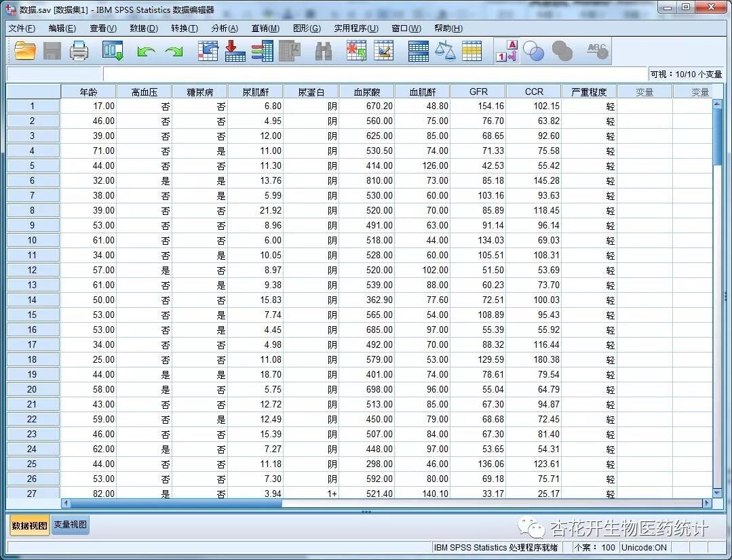Screen dimensions: 732x560
Task: Switch to 变量视图 tab
Action: pos(69,525)
